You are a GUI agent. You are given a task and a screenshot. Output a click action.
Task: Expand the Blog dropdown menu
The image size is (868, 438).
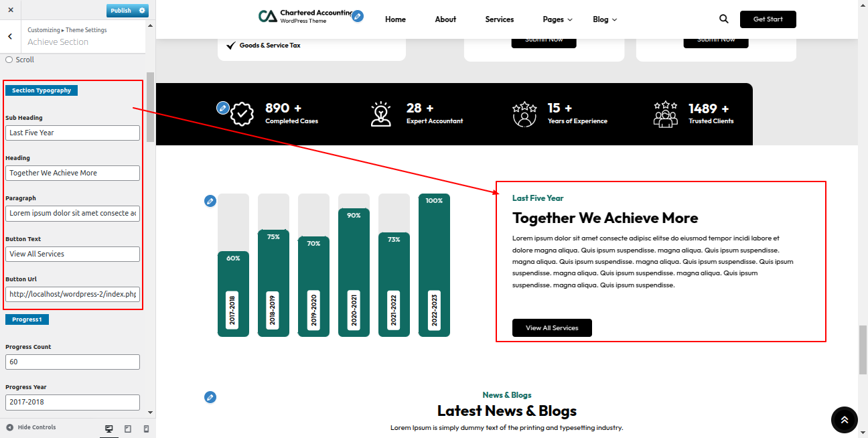(x=604, y=19)
